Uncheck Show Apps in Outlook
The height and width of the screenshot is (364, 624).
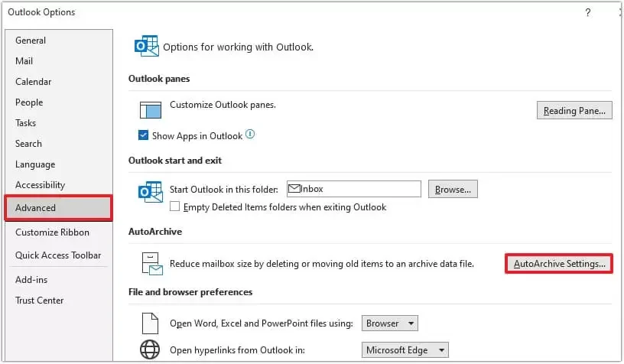click(x=143, y=135)
